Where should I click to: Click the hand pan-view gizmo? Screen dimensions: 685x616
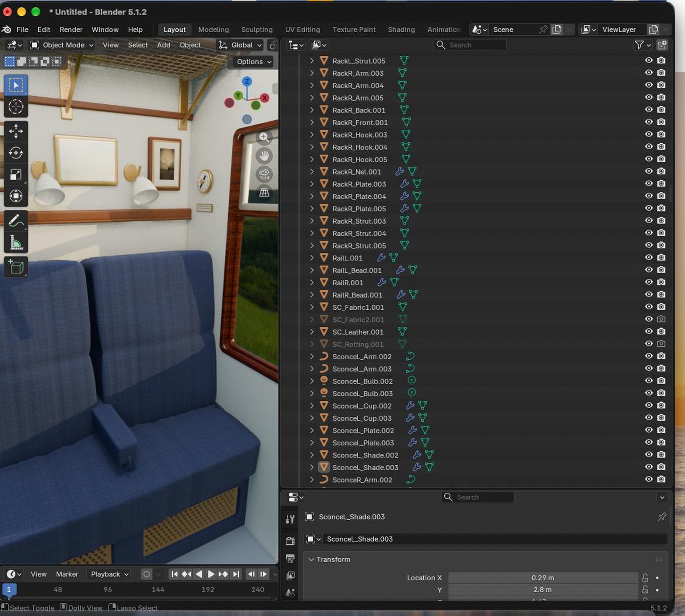264,156
